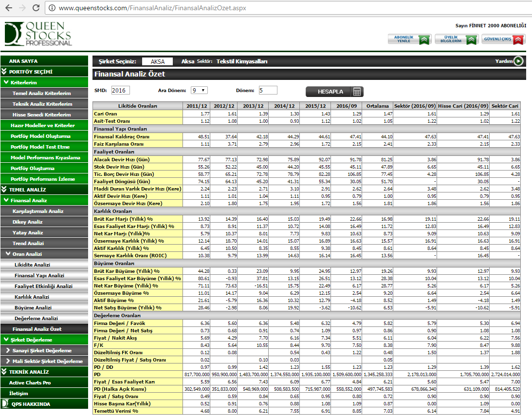This screenshot has height=420, width=532.
Task: Collapse the PORTFÖY SEÇİMİ section
Action: [x=4, y=71]
